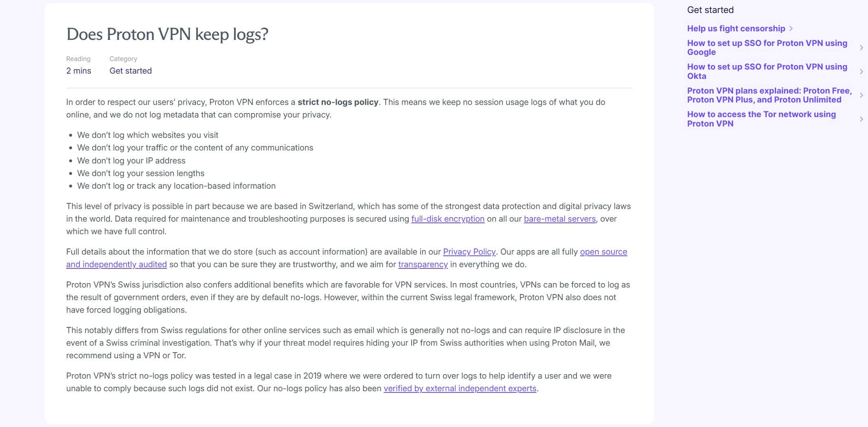Click the arrow beside "Proton VPN plans explained"
Image resolution: width=868 pixels, height=427 pixels.
pyautogui.click(x=862, y=95)
